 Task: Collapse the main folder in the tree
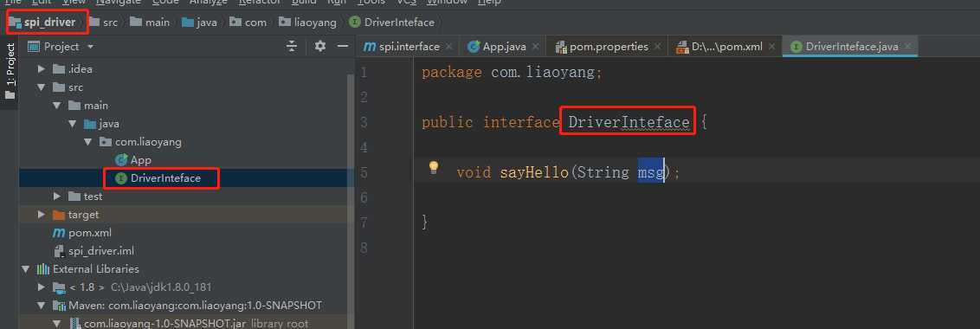click(57, 105)
